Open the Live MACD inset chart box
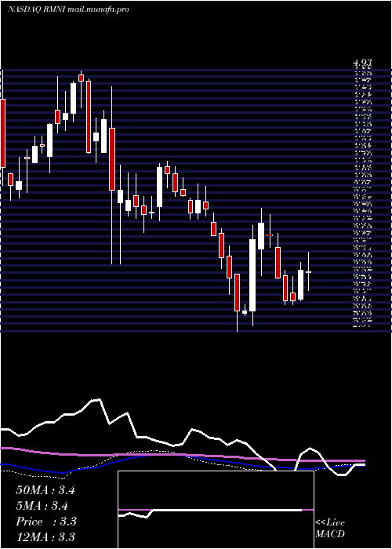 pos(216,510)
